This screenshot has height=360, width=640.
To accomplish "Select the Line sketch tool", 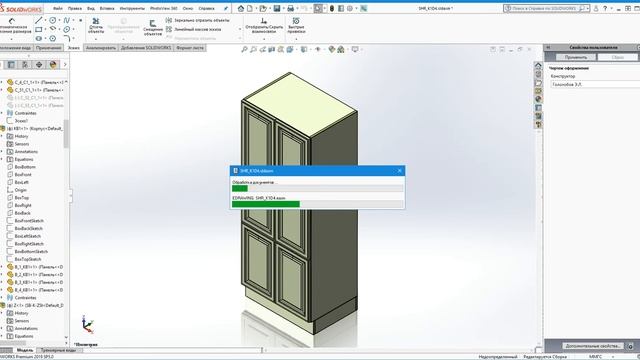I will pyautogui.click(x=38, y=20).
